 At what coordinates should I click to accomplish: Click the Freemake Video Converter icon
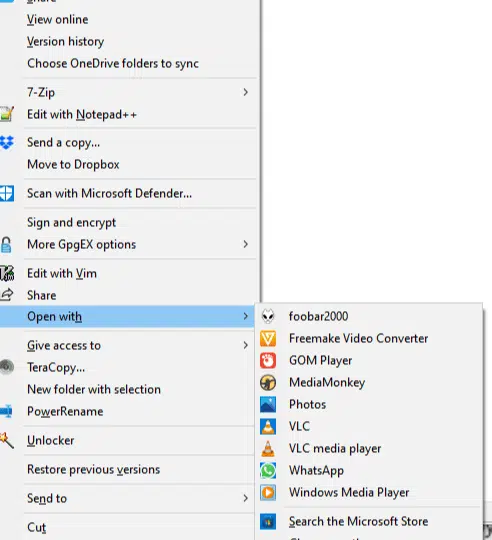268,338
